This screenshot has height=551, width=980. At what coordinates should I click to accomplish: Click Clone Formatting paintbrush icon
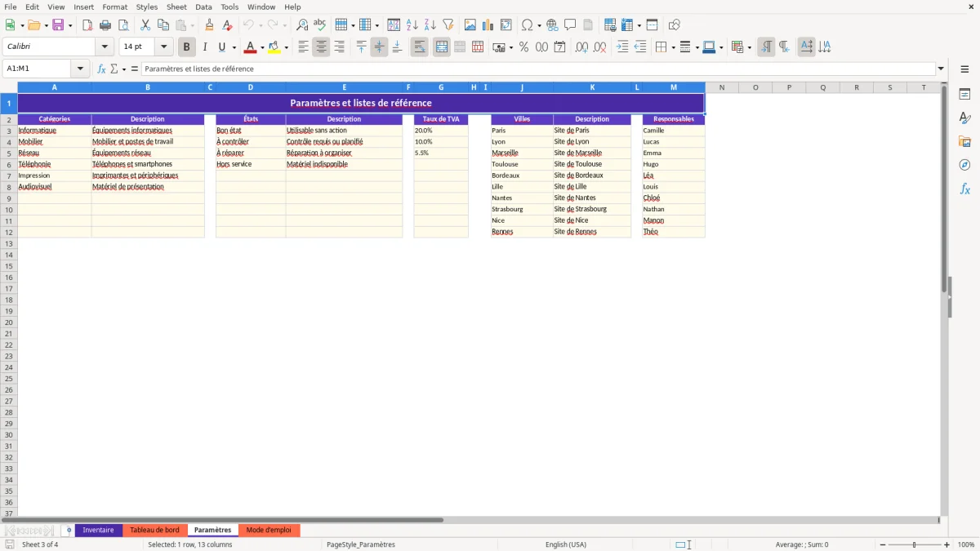[x=210, y=25]
